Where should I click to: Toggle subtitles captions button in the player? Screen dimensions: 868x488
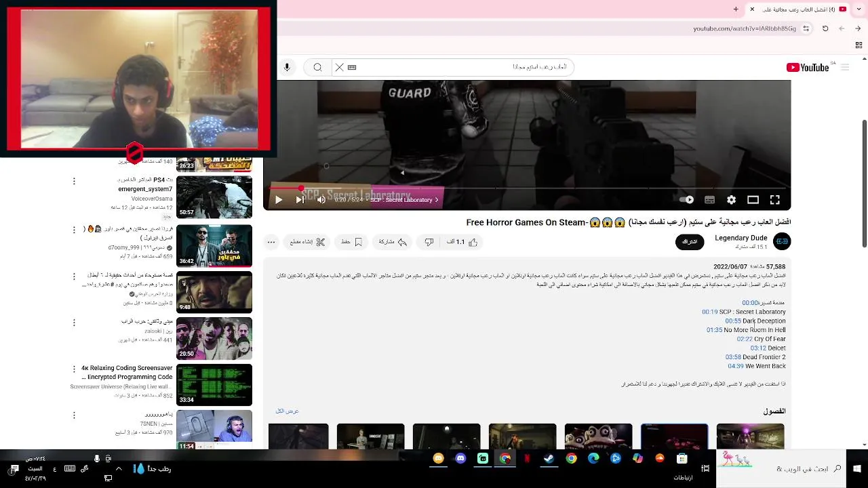(709, 200)
